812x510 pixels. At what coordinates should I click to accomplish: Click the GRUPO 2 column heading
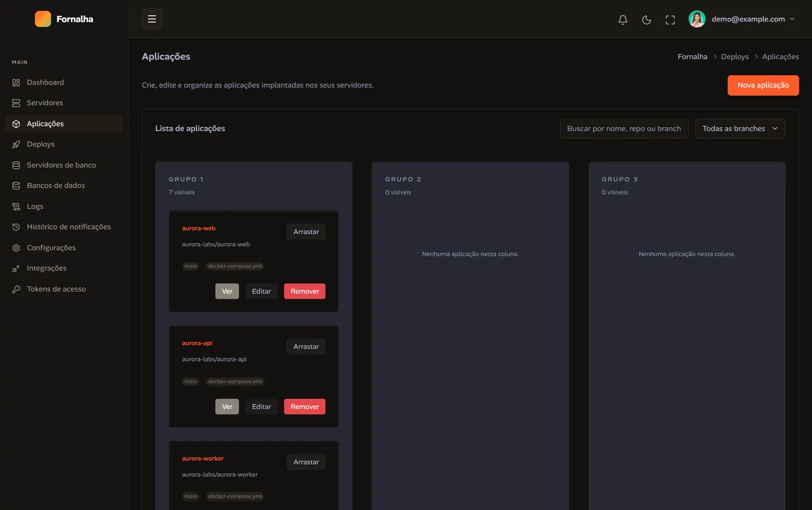click(403, 180)
